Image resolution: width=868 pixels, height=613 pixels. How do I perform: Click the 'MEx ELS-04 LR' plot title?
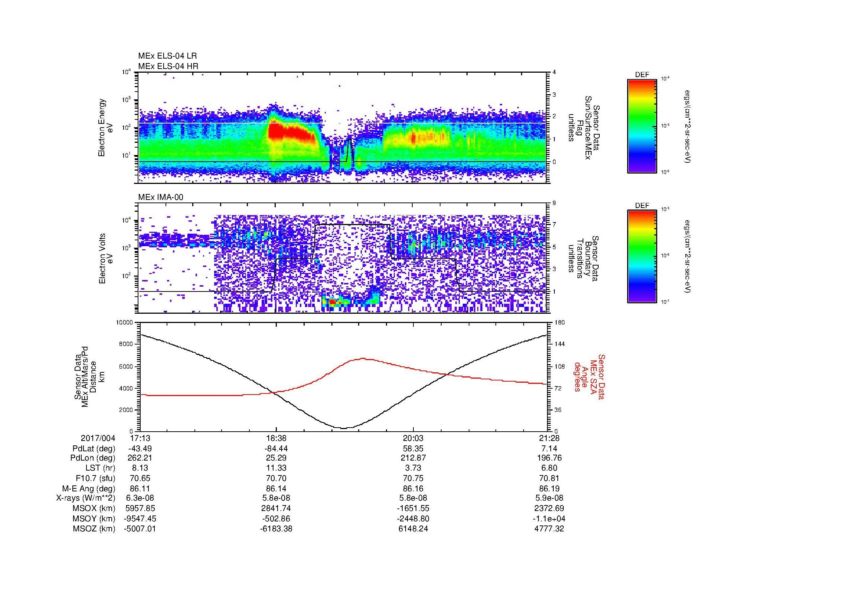(x=167, y=56)
